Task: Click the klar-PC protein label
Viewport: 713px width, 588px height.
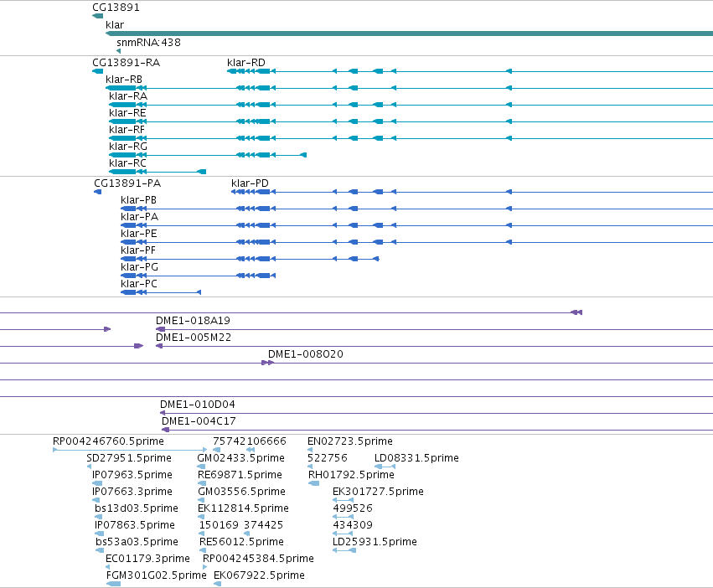Action: point(139,284)
